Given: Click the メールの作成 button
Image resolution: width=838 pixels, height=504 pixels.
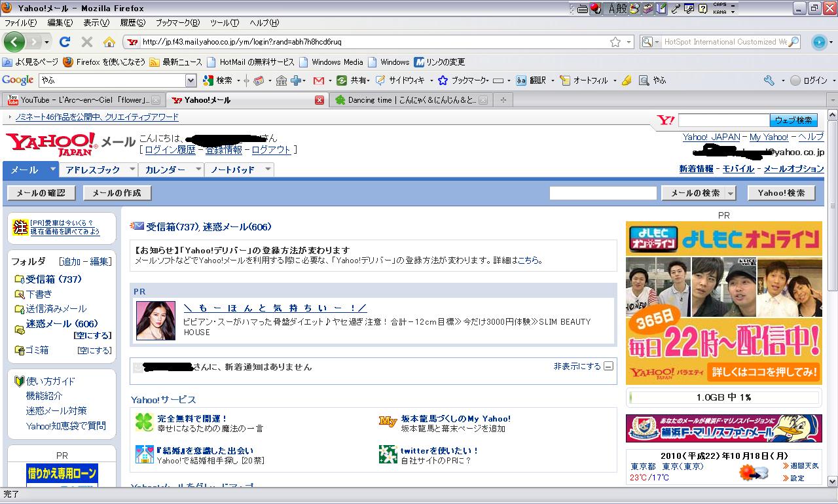Looking at the screenshot, I should [117, 193].
